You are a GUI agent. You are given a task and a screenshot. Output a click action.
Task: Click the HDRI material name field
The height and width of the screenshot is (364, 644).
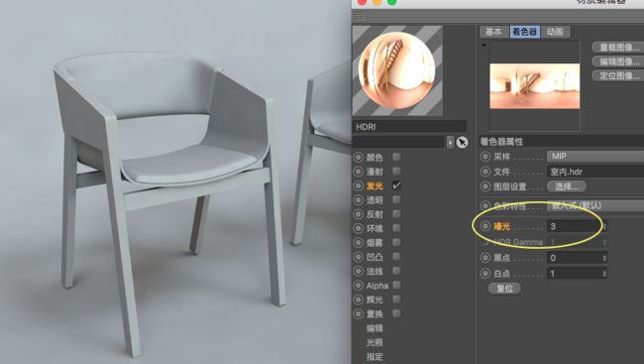tap(409, 127)
